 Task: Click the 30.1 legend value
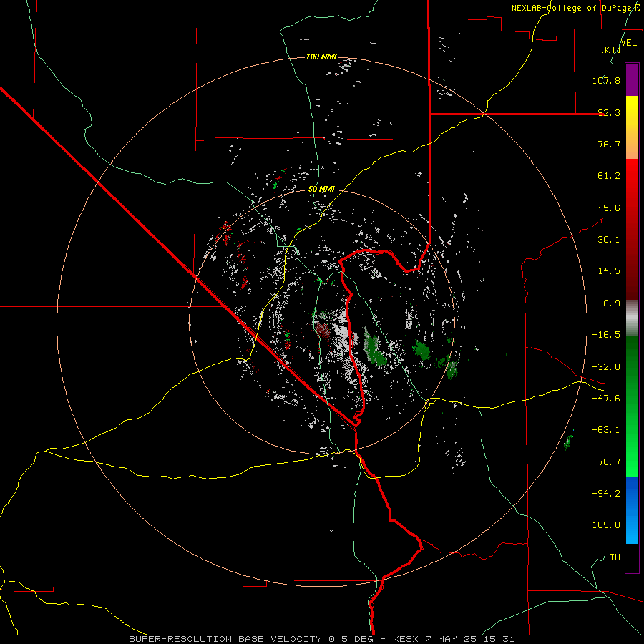[609, 240]
